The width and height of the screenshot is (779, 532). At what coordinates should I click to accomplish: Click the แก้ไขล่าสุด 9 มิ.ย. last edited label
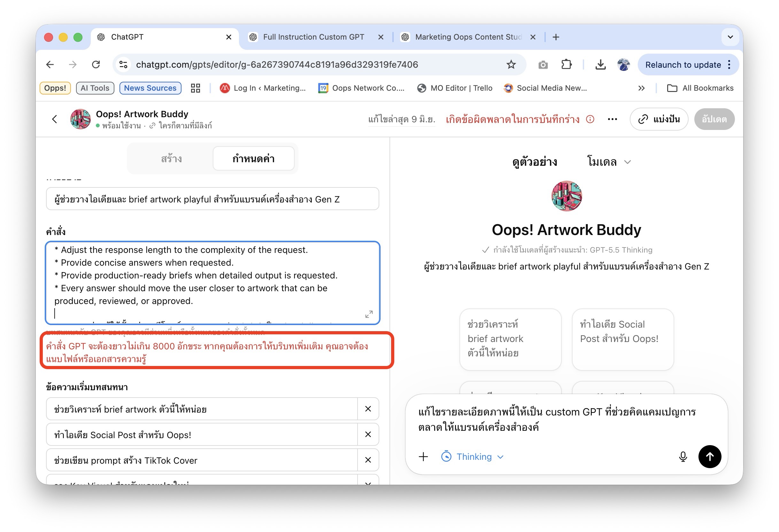[402, 119]
